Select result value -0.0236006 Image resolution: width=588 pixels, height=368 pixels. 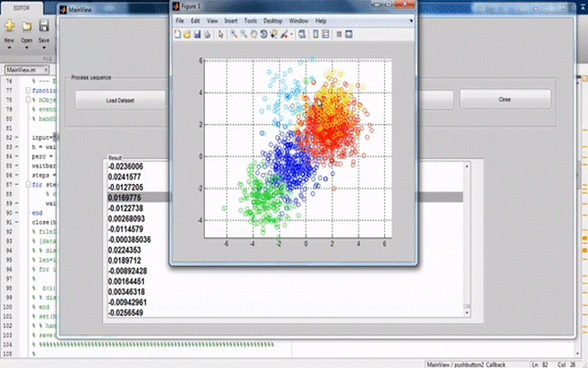click(126, 166)
